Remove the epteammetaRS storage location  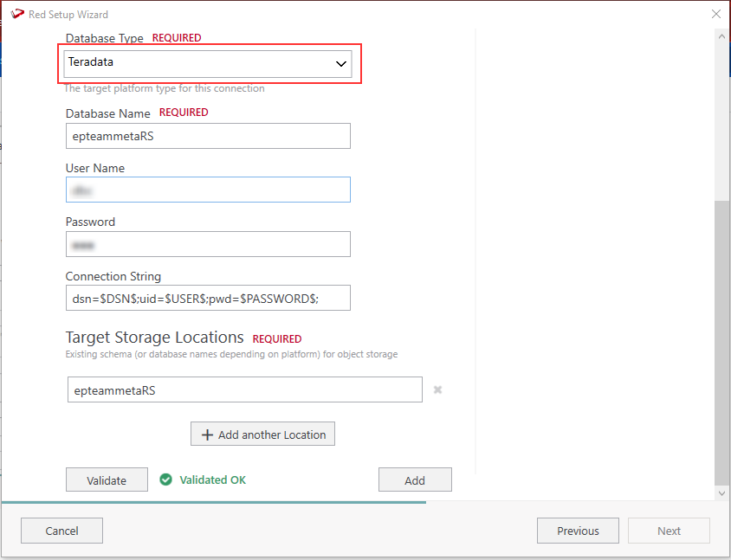click(437, 390)
